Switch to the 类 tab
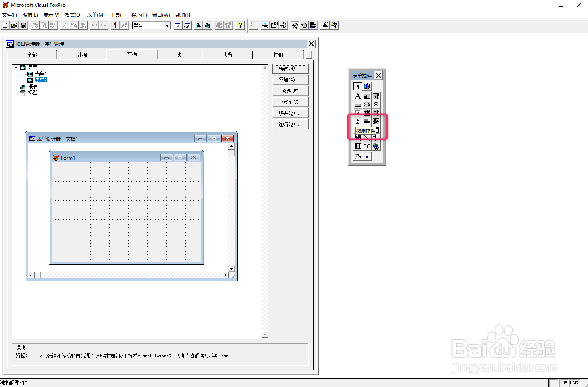The image size is (588, 387). (x=180, y=55)
